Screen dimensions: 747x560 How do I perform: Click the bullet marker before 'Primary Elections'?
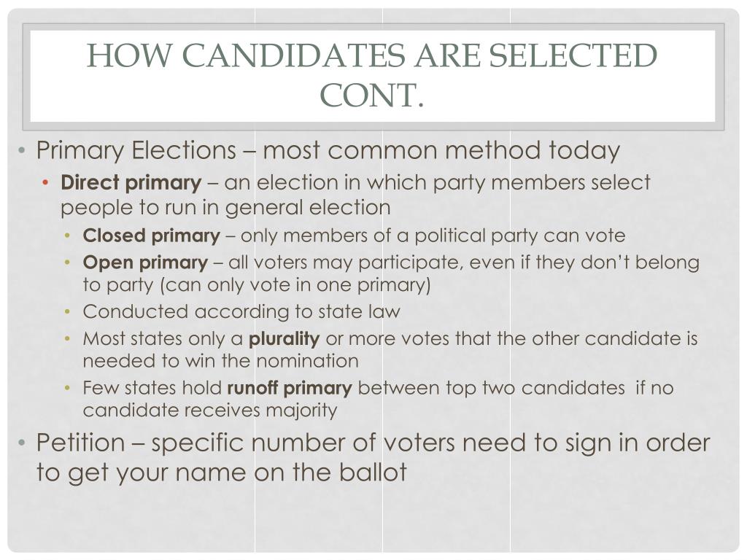coord(21,151)
